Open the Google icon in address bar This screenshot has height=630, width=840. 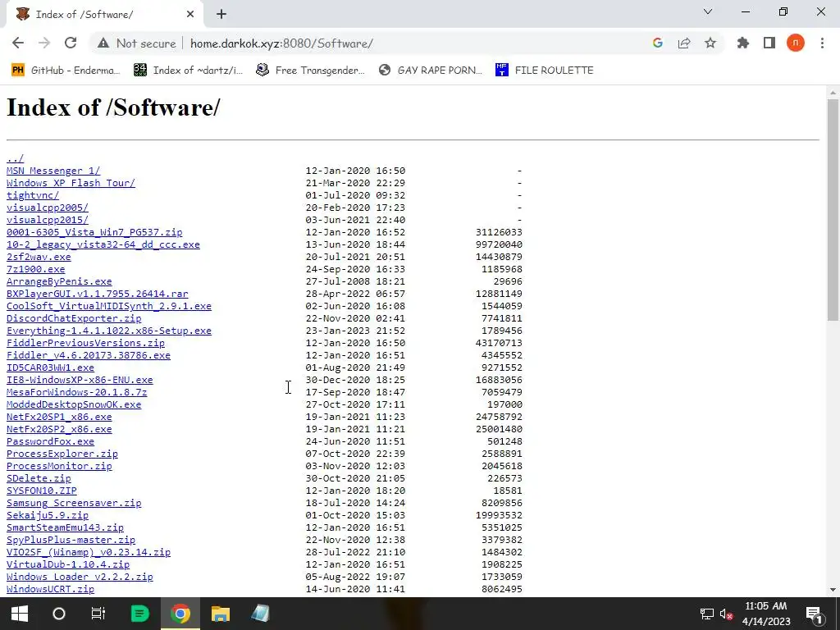(x=657, y=43)
